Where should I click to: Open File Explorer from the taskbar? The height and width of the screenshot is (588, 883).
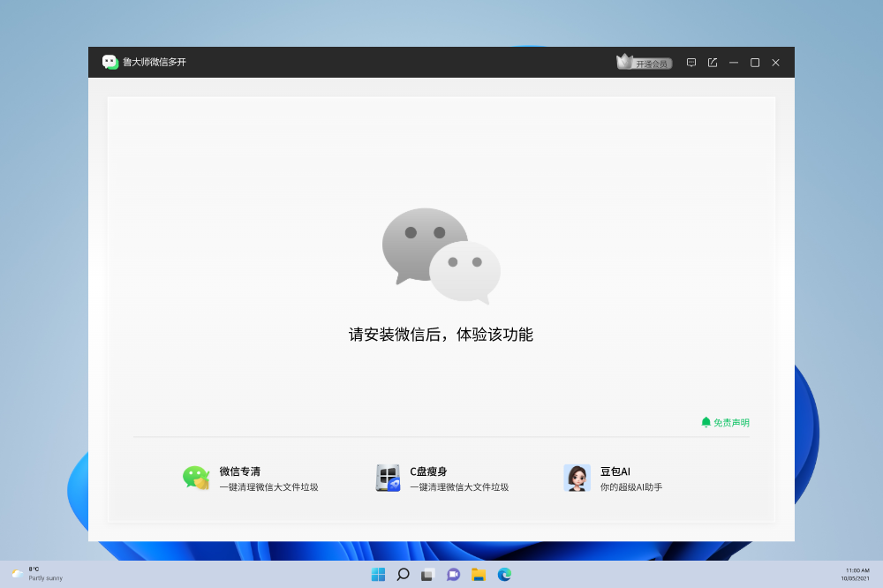(478, 574)
